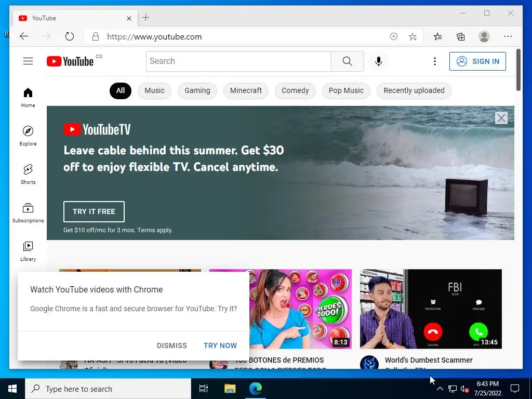View site information lock icon
This screenshot has height=399, width=532.
pos(96,37)
